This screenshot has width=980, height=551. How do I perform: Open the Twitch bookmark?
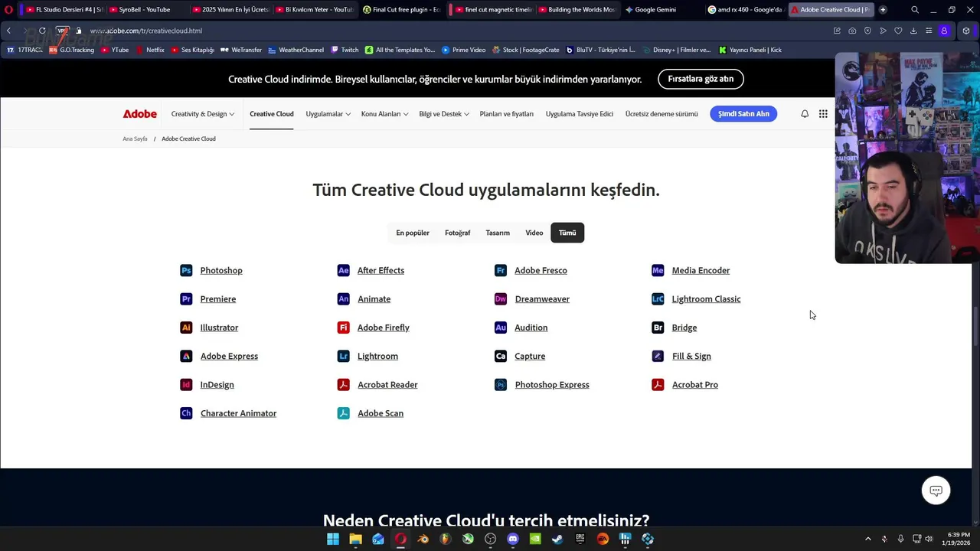pyautogui.click(x=345, y=50)
